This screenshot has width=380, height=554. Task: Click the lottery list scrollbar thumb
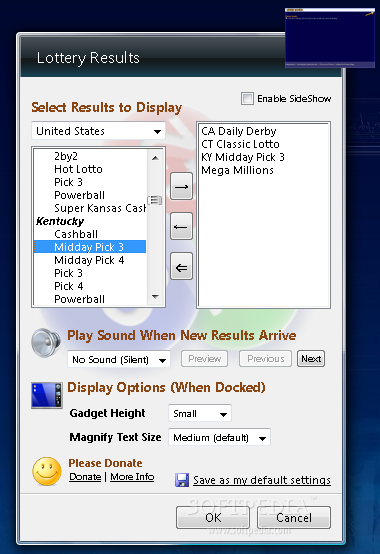click(x=154, y=200)
